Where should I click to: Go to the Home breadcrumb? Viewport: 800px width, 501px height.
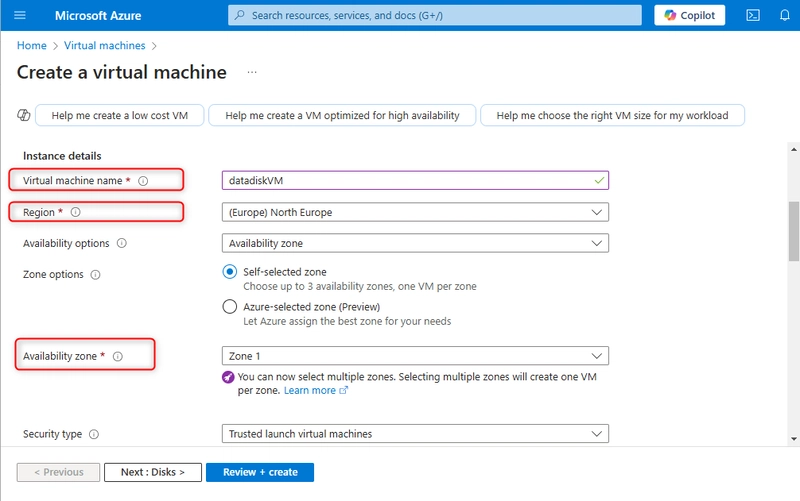click(x=32, y=45)
